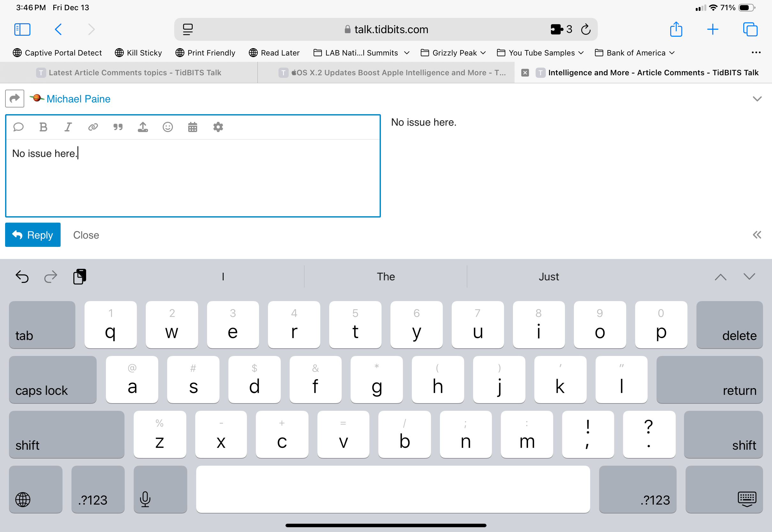Insert a hyperlink using link icon
This screenshot has height=532, width=772.
pyautogui.click(x=93, y=127)
